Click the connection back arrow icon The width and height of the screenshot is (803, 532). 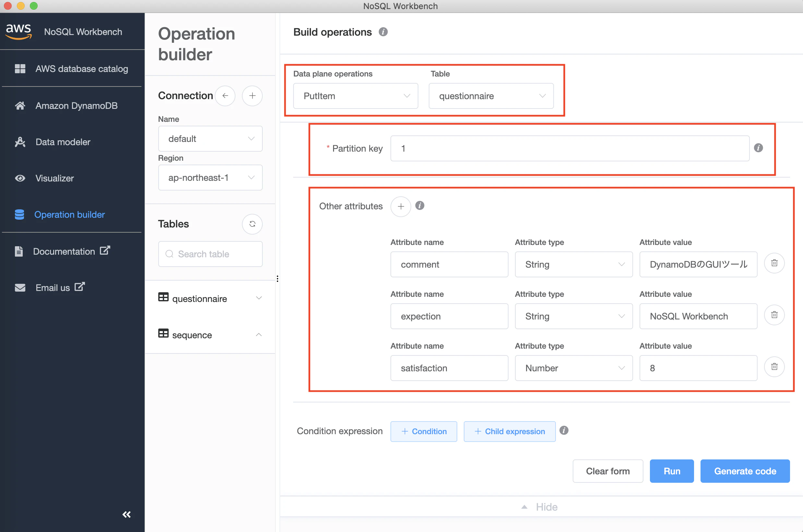[x=225, y=96]
